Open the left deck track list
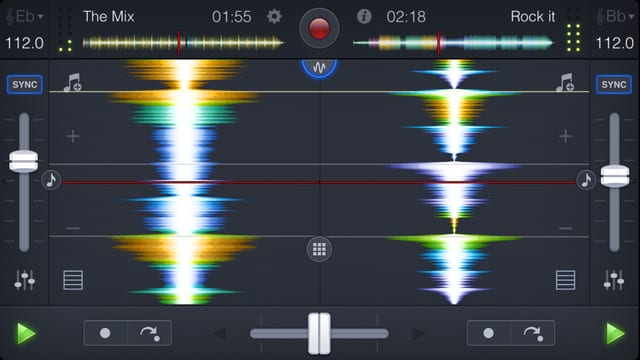Image resolution: width=640 pixels, height=360 pixels. tap(73, 280)
